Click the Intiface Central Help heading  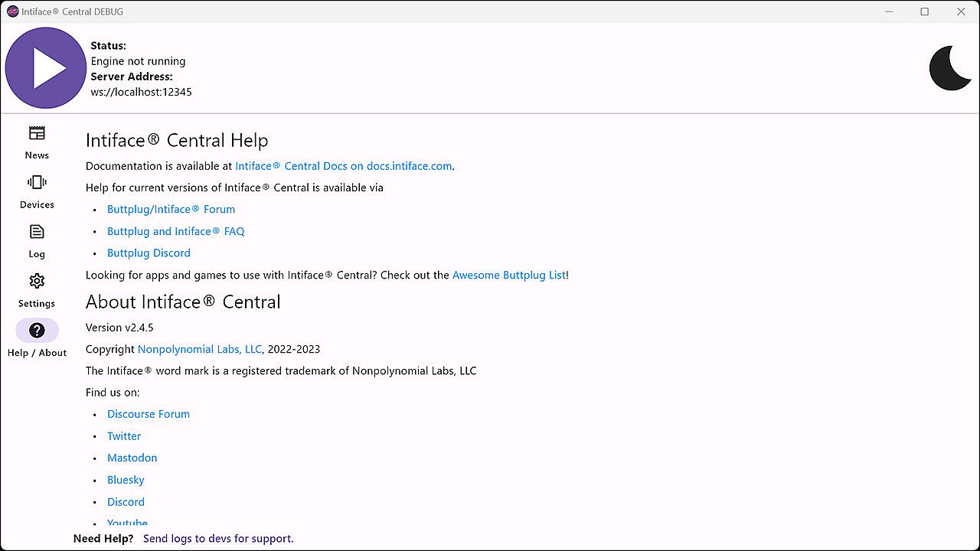177,141
